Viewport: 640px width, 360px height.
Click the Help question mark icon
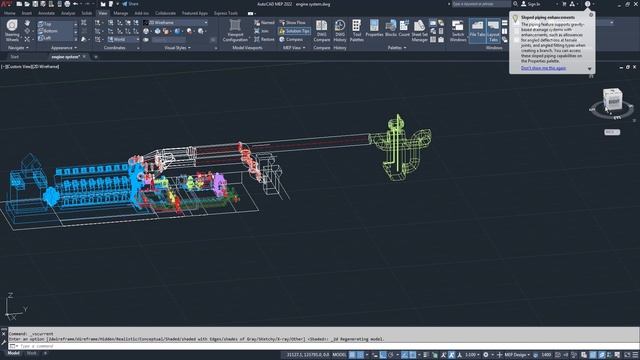click(x=587, y=4)
